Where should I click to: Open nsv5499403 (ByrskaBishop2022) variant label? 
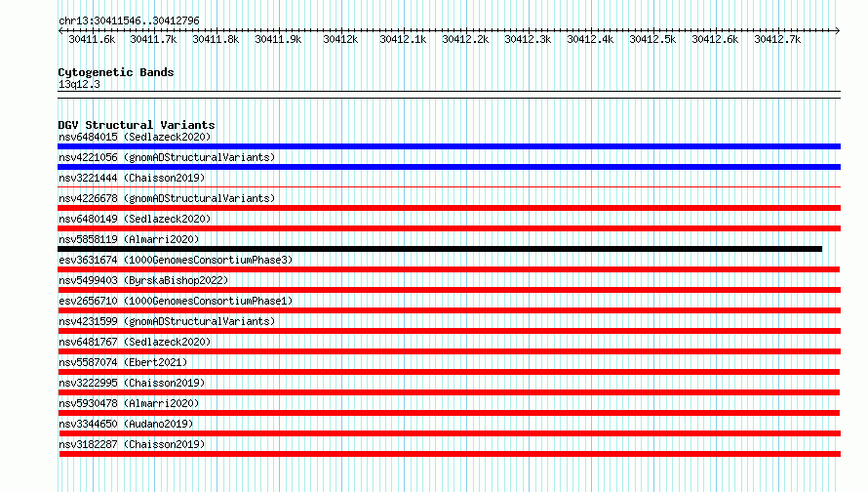point(143,280)
